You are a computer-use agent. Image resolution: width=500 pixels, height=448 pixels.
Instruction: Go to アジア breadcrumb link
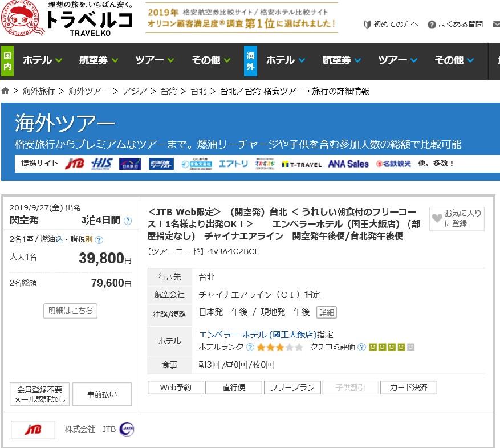click(x=135, y=91)
